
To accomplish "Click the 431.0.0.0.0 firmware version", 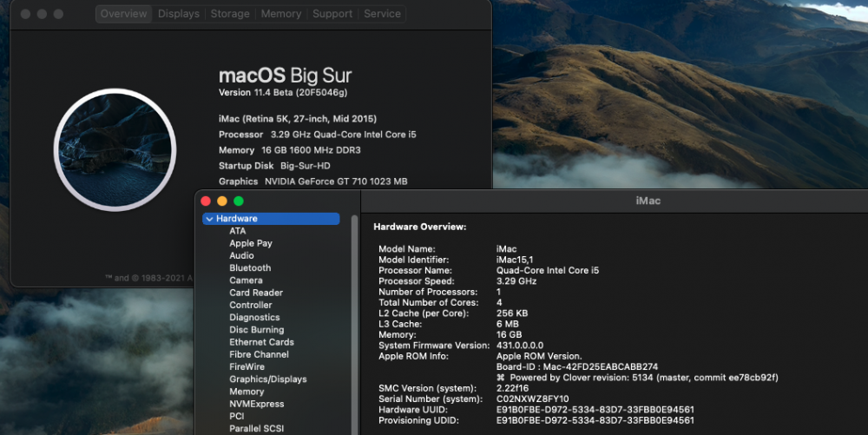I will 520,346.
